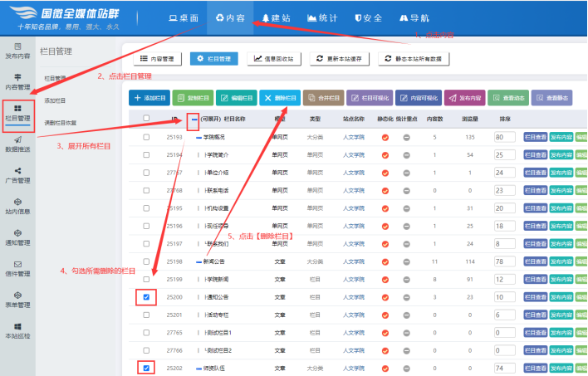Open 通知管理 sidebar item
The image size is (588, 376).
[18, 237]
